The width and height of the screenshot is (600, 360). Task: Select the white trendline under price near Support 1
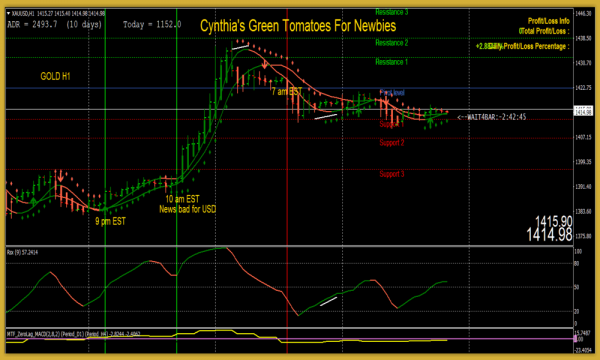[x=326, y=116]
